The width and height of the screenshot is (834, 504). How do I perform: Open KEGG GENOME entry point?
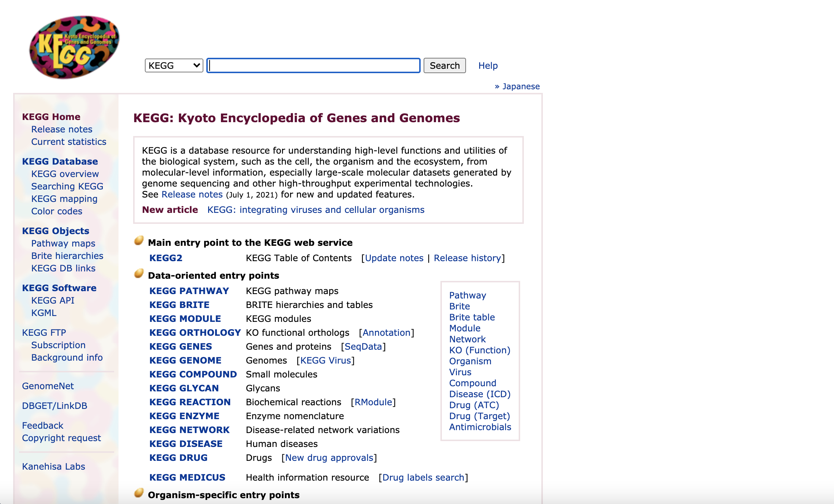point(185,360)
